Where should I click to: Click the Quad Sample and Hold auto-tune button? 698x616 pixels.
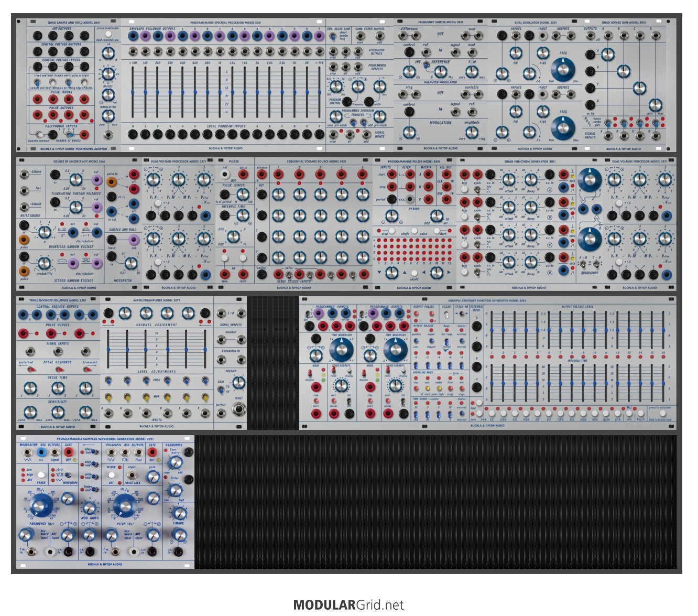[108, 34]
